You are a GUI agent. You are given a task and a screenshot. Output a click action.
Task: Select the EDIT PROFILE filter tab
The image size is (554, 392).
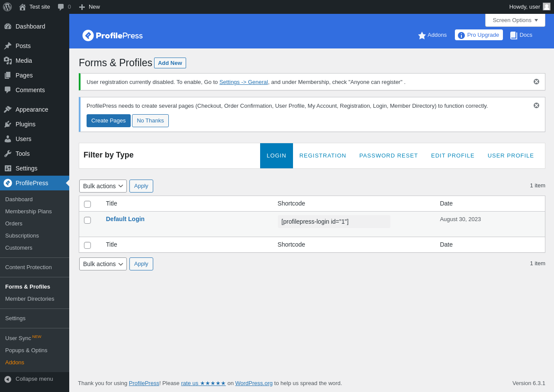coord(453,156)
